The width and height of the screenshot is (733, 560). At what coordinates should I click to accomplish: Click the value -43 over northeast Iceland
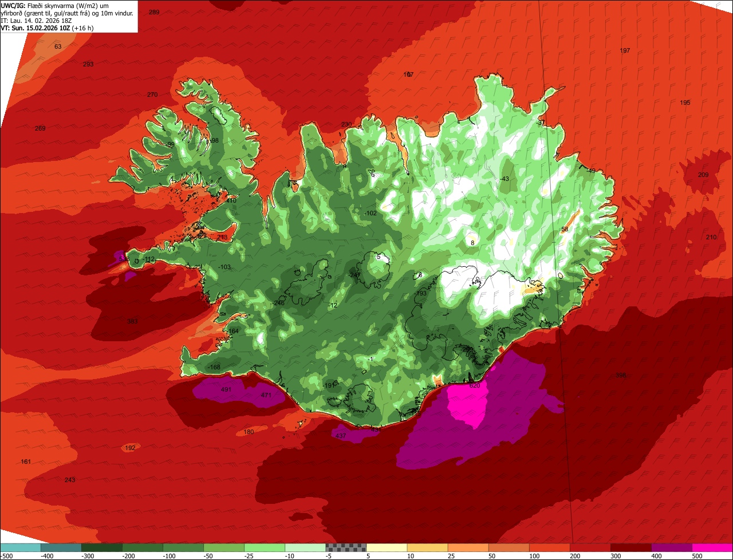pyautogui.click(x=504, y=179)
